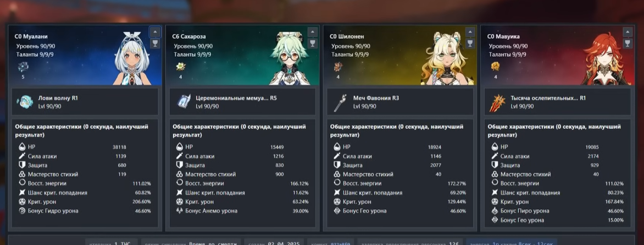Click the trophy icon on Муалани card
The height and width of the screenshot is (245, 644).
coord(155,43)
